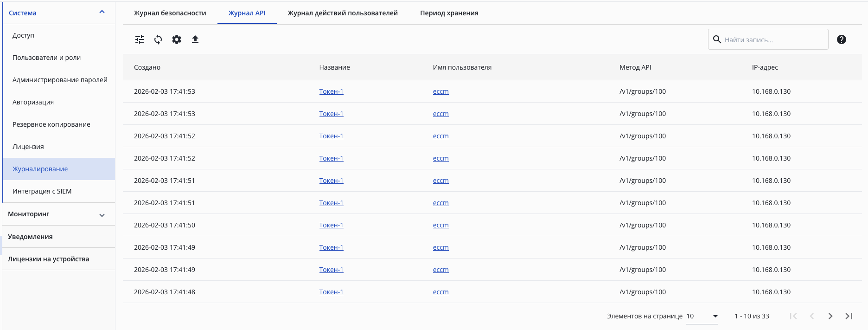The height and width of the screenshot is (330, 868).
Task: Open Интеграция с SIEM sidebar item
Action: 42,191
